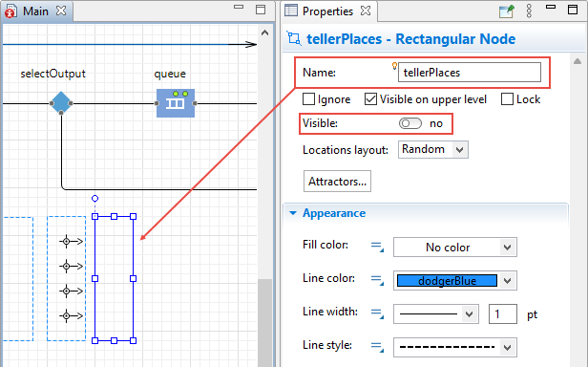Collapse the Appearance section

click(293, 213)
